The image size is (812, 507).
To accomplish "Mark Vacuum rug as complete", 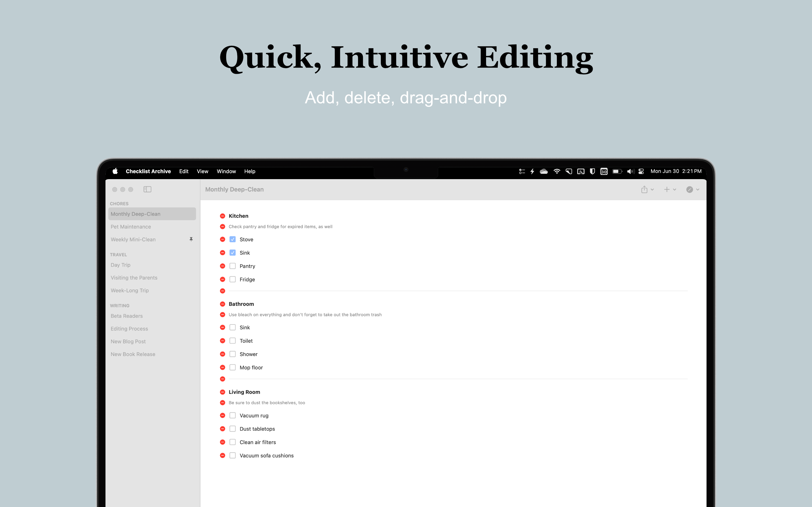I will tap(233, 415).
